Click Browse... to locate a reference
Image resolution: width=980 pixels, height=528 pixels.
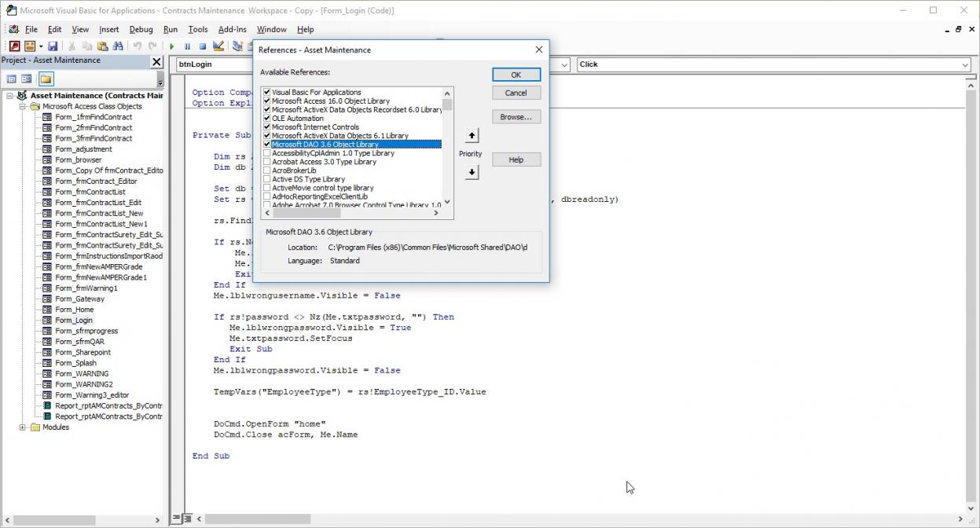[x=516, y=116]
